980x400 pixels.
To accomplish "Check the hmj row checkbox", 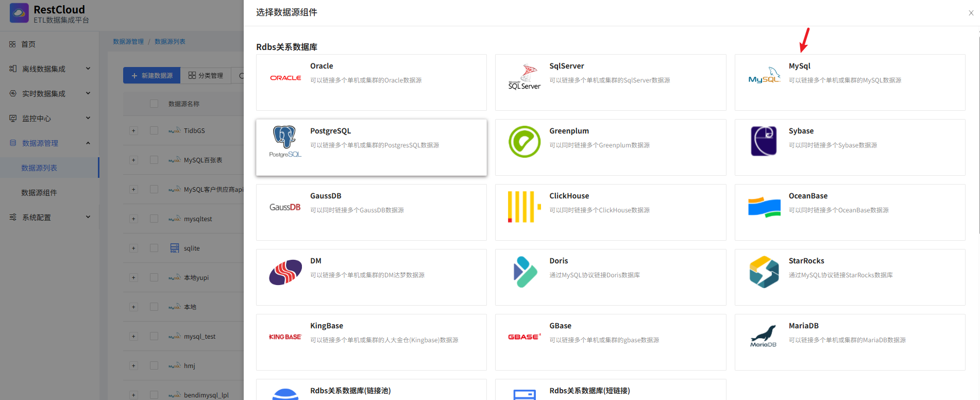I will click(x=154, y=365).
